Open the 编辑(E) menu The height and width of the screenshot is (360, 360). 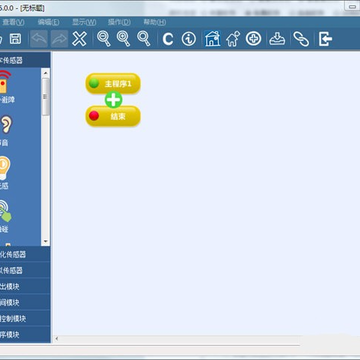(48, 22)
